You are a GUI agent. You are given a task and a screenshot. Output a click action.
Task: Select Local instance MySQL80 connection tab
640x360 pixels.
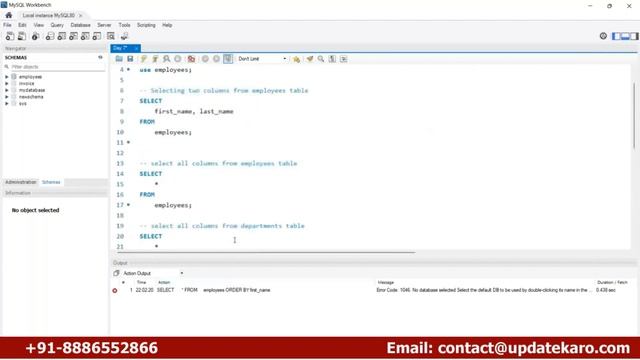point(48,16)
